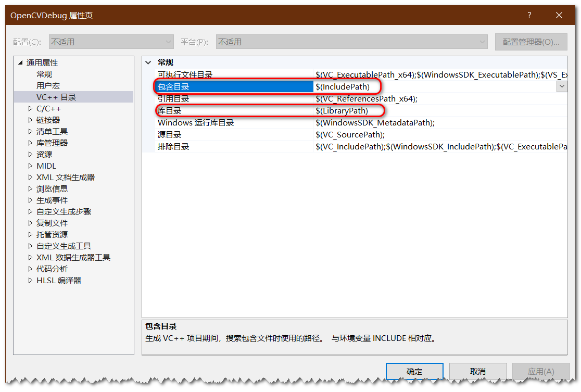The width and height of the screenshot is (581, 392).
Task: Expand the 浏览信息 tree node
Action: (x=30, y=189)
